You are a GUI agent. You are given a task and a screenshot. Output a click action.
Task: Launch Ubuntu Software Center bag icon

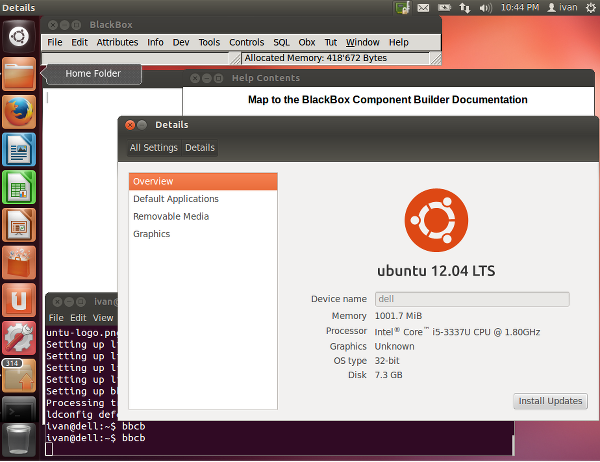pos(18,262)
